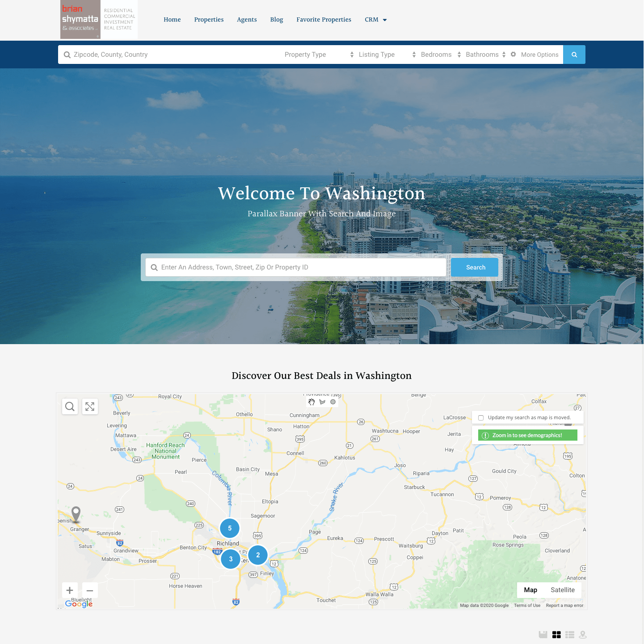The height and width of the screenshot is (644, 644).
Task: Click the marker cluster labeled 3
Action: (231, 559)
